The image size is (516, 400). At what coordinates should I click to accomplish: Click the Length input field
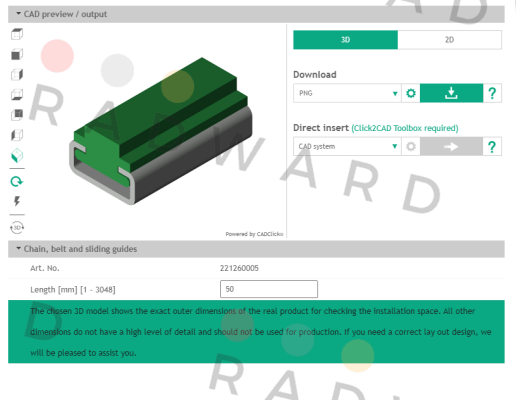click(x=269, y=289)
